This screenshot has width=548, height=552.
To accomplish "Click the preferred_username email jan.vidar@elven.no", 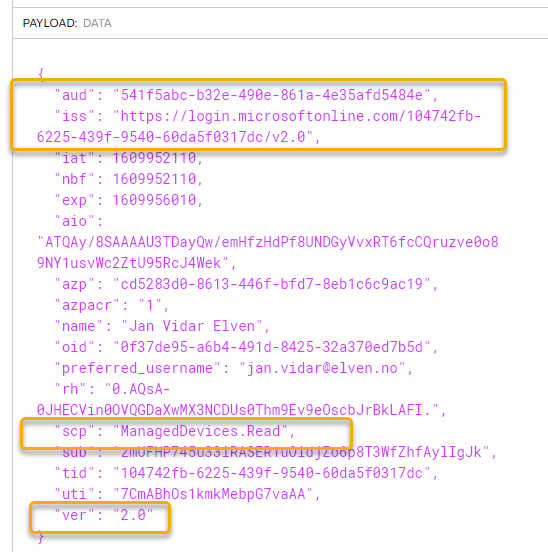I will pyautogui.click(x=322, y=368).
